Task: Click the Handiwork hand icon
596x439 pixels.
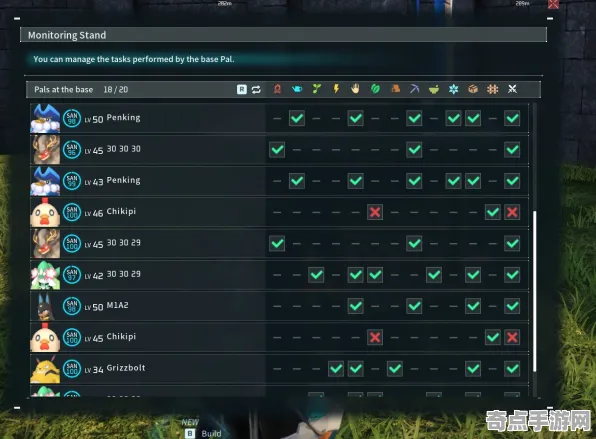Action: [355, 89]
